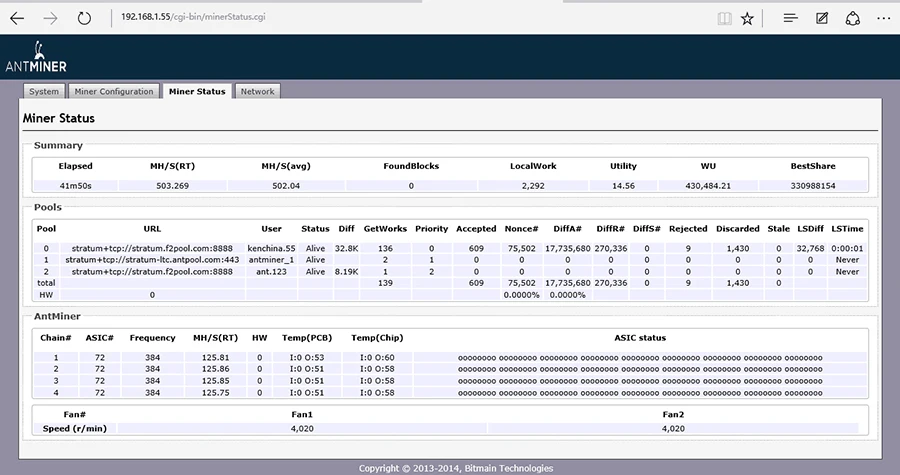The width and height of the screenshot is (900, 475).
Task: Click MH/S(RT) summary value 503.269
Action: [x=172, y=186]
